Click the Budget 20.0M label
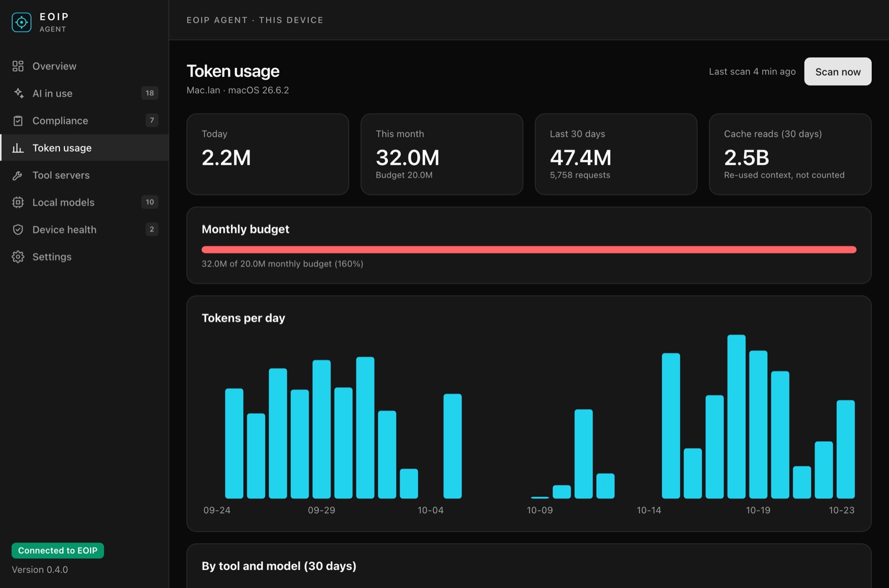 pos(404,175)
